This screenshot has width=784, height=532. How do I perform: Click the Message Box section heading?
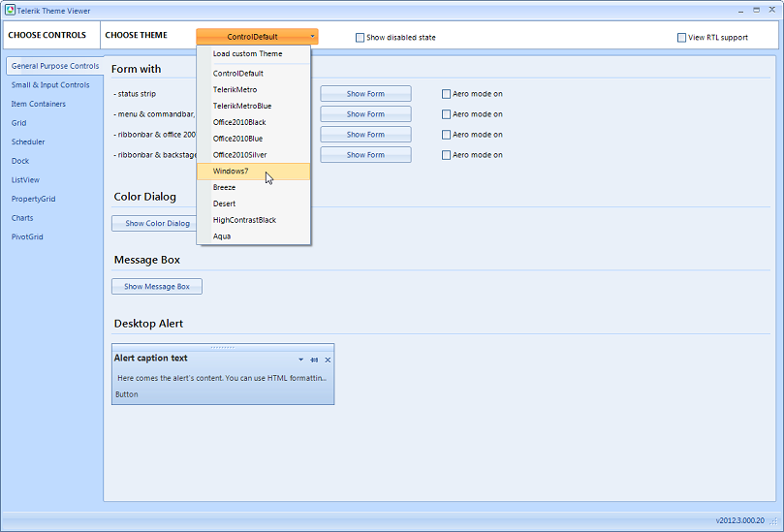tap(147, 260)
